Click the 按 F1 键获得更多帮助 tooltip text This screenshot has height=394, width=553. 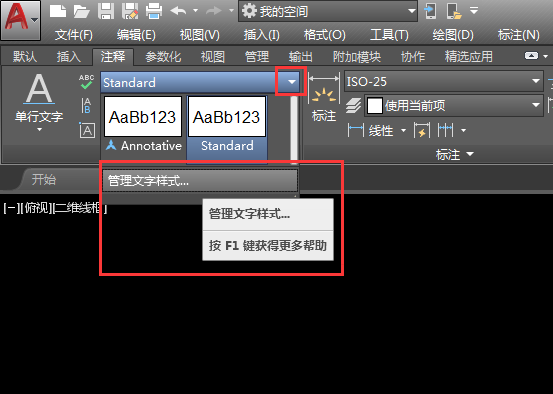click(x=268, y=246)
